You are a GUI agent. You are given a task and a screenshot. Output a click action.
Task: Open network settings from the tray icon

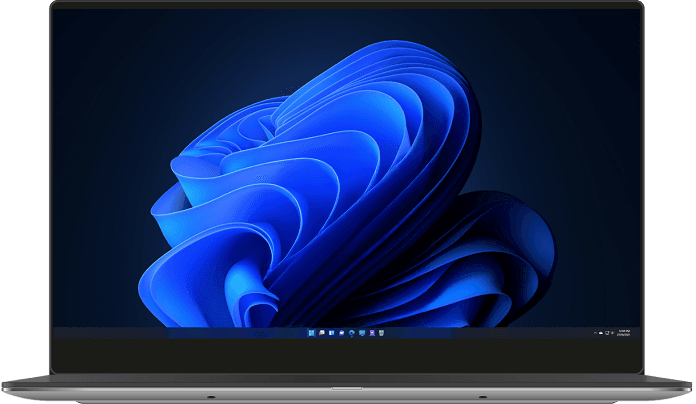point(607,333)
